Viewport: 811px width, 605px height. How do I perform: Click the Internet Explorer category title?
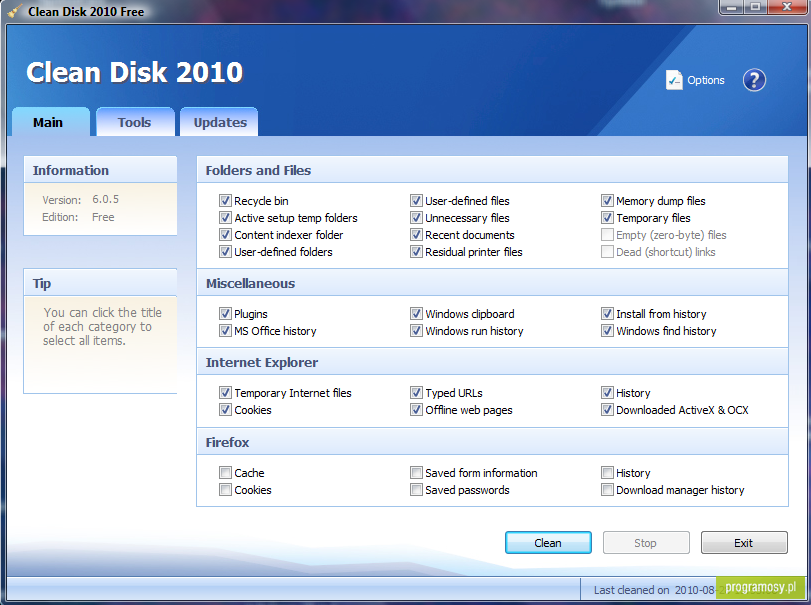(x=262, y=362)
